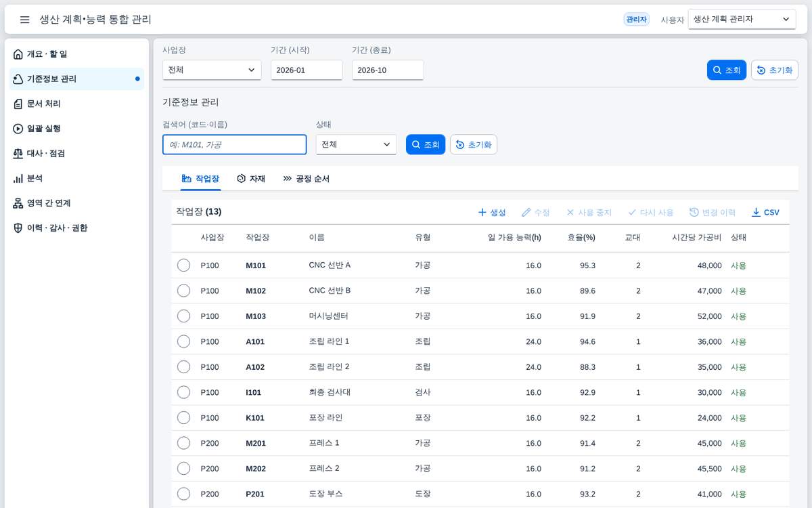812x508 pixels.
Task: Select the M102 row radio button
Action: (183, 291)
